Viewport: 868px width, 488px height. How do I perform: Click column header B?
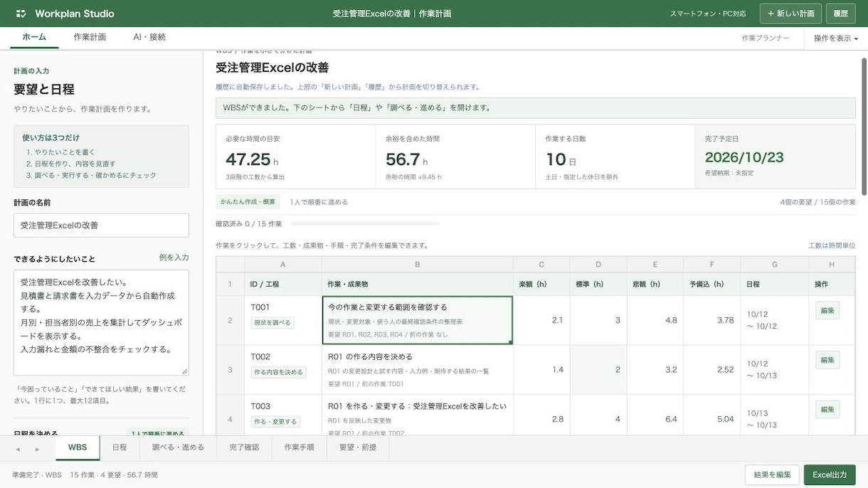418,265
